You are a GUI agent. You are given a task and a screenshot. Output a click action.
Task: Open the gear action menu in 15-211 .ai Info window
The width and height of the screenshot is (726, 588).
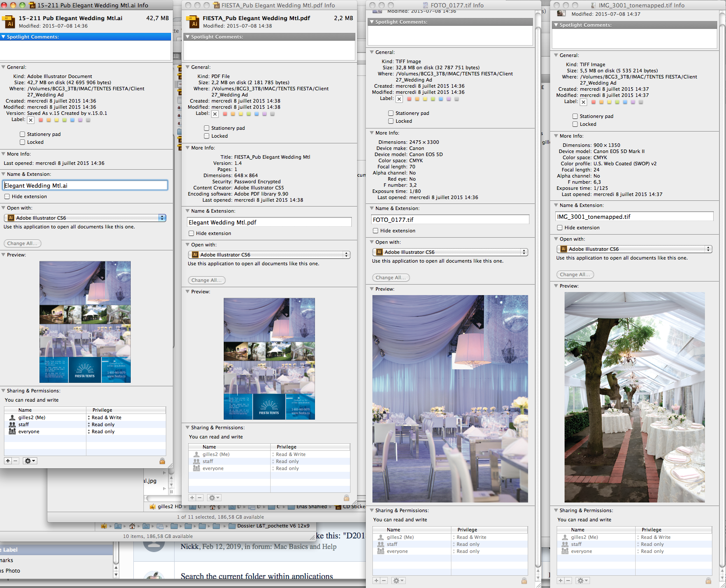tap(30, 461)
